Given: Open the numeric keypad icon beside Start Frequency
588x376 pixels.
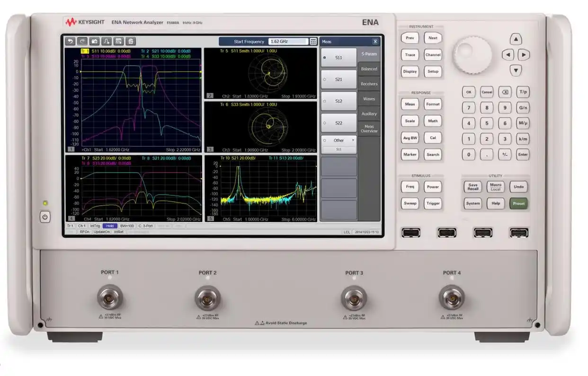Looking at the screenshot, I should (x=313, y=42).
